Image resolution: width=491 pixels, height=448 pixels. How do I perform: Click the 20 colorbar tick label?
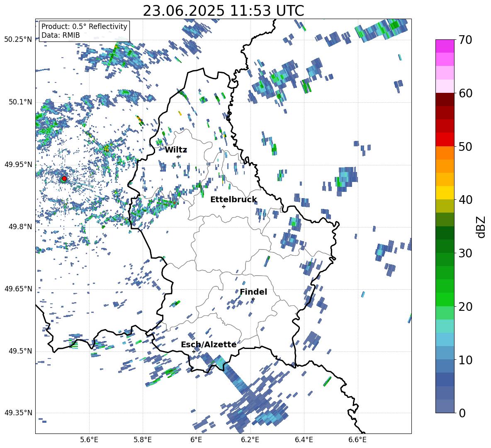(465, 306)
